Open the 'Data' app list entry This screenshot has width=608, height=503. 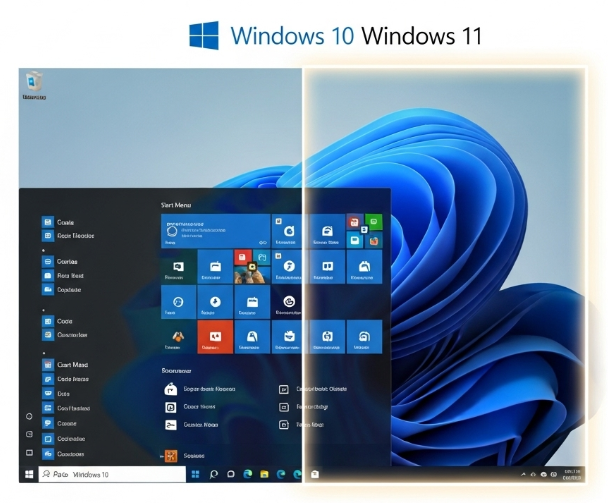56,394
